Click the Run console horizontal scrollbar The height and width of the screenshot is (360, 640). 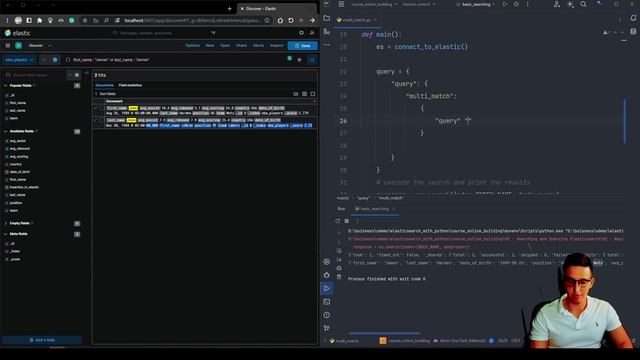pos(384,333)
